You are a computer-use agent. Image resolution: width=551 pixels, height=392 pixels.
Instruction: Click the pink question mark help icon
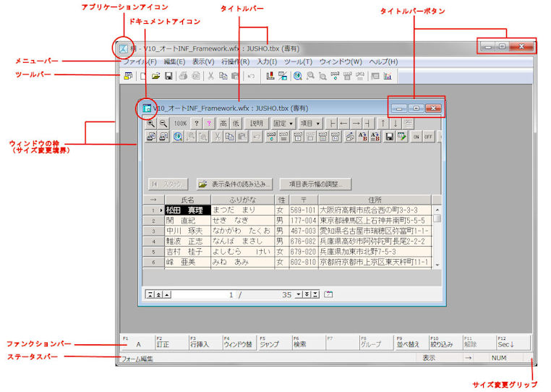(x=209, y=124)
